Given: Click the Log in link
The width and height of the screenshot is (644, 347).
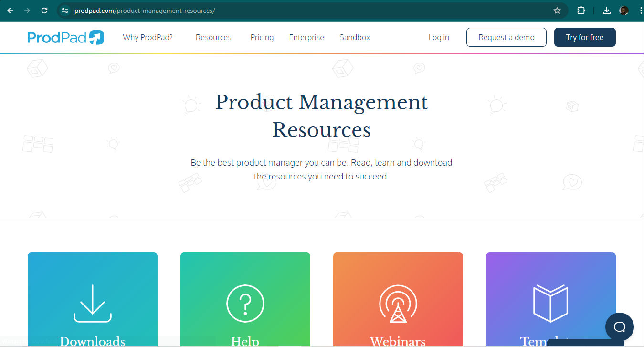Looking at the screenshot, I should tap(438, 37).
